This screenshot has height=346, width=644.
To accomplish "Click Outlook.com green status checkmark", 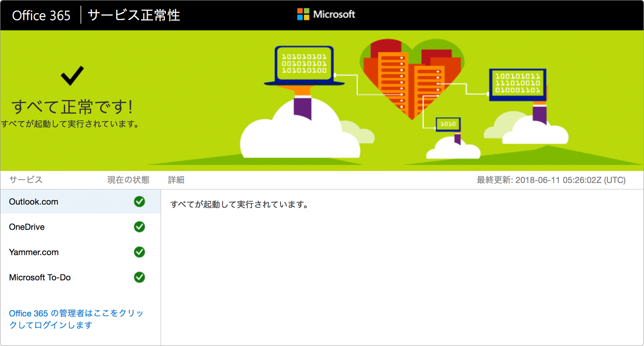I will click(x=140, y=202).
